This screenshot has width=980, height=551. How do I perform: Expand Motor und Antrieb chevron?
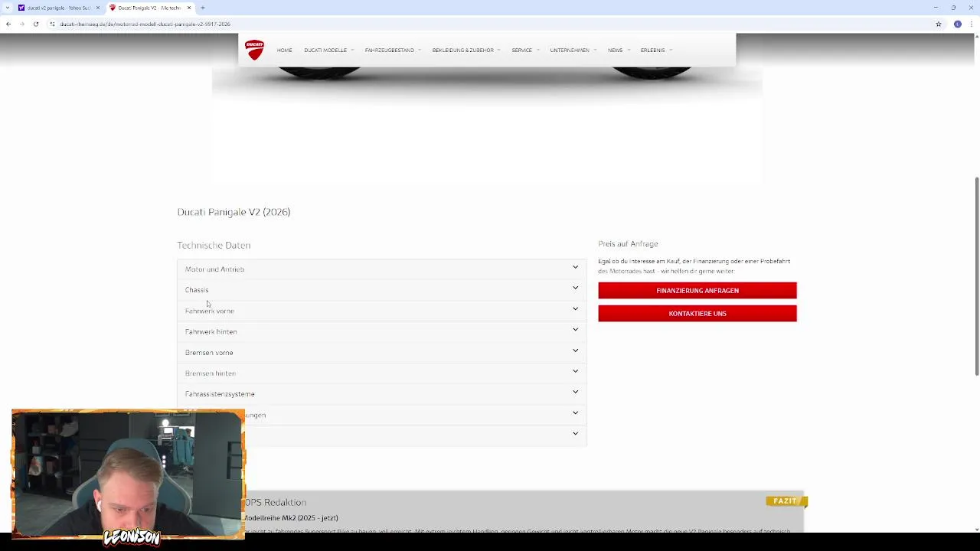click(575, 267)
